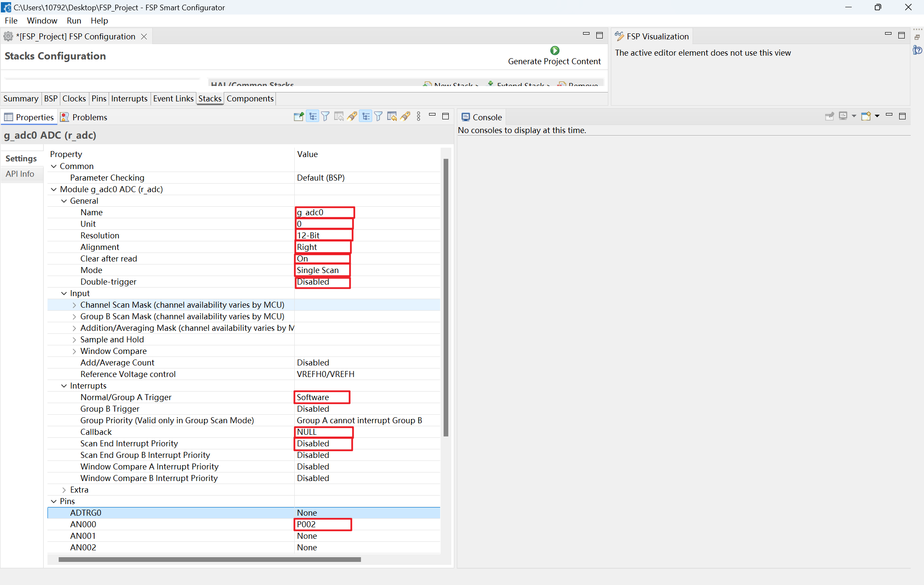Click the Pin to Selection icon in Properties toolbar
The height and width of the screenshot is (585, 924).
[x=299, y=116]
